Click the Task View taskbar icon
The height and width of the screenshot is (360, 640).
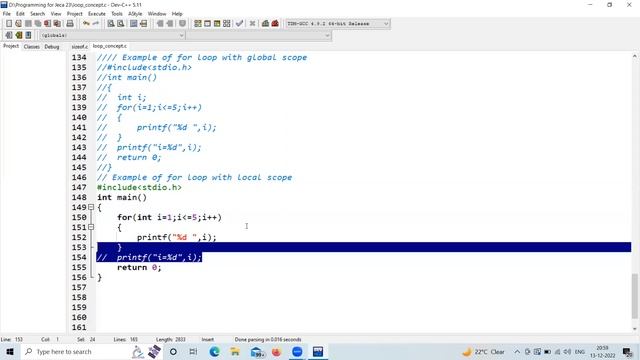pyautogui.click(x=193, y=352)
